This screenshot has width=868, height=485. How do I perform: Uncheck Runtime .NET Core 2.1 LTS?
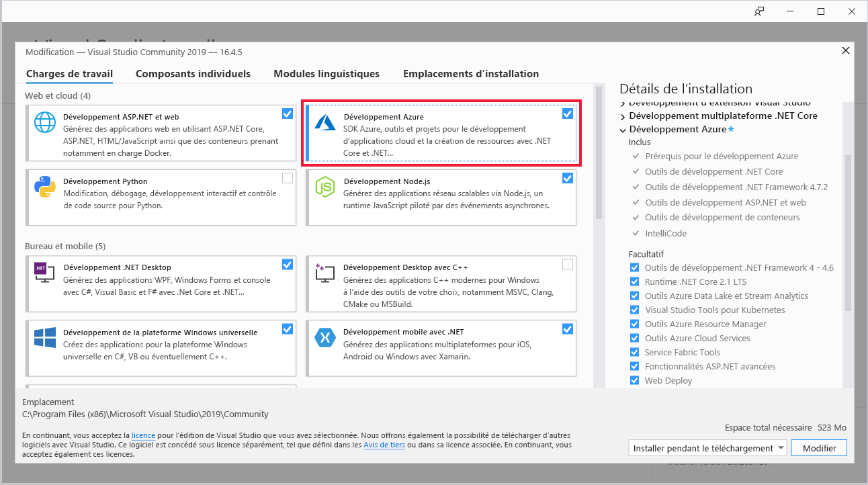[635, 281]
